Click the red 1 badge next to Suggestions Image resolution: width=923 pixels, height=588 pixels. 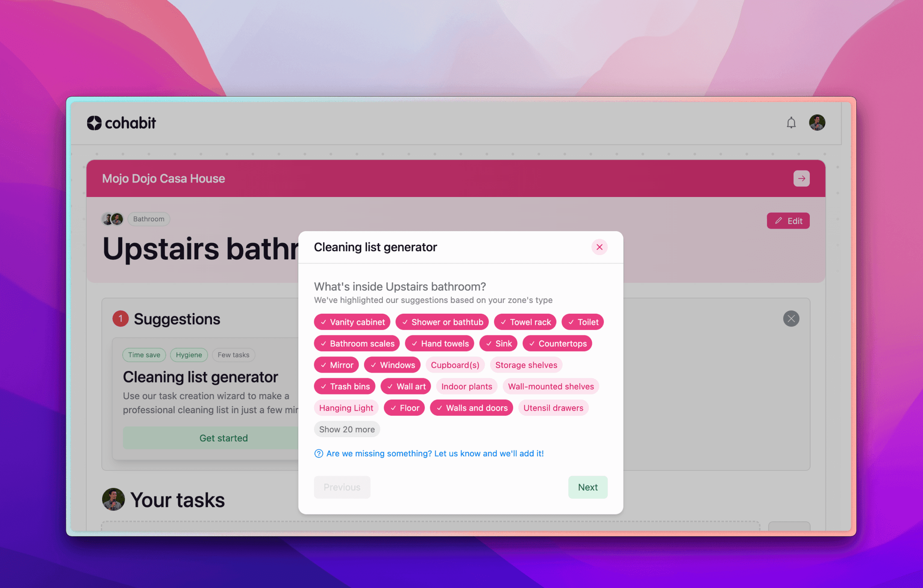click(121, 319)
